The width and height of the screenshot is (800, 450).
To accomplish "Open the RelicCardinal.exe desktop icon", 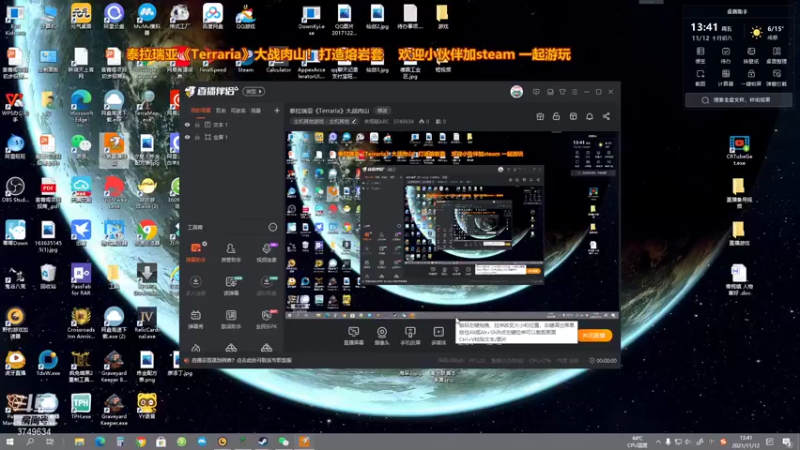I will (x=146, y=323).
